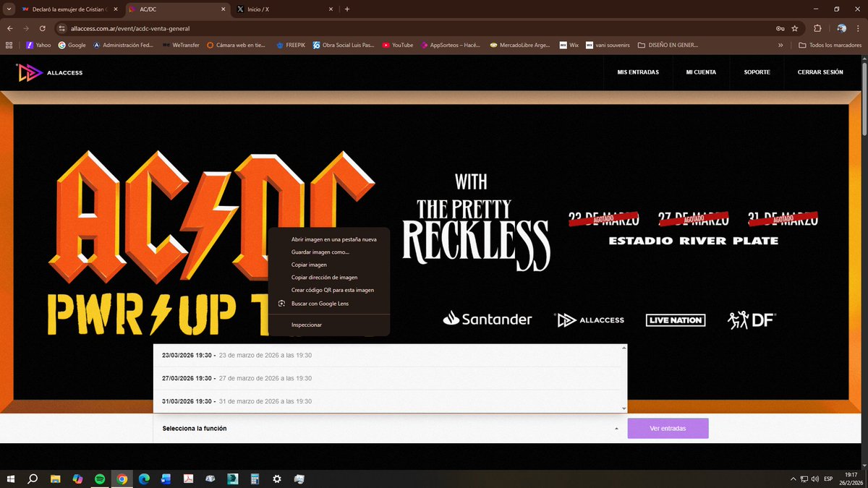Click CERRAR SESIÓN in the header
Screen dimensions: 868x488
coord(820,72)
